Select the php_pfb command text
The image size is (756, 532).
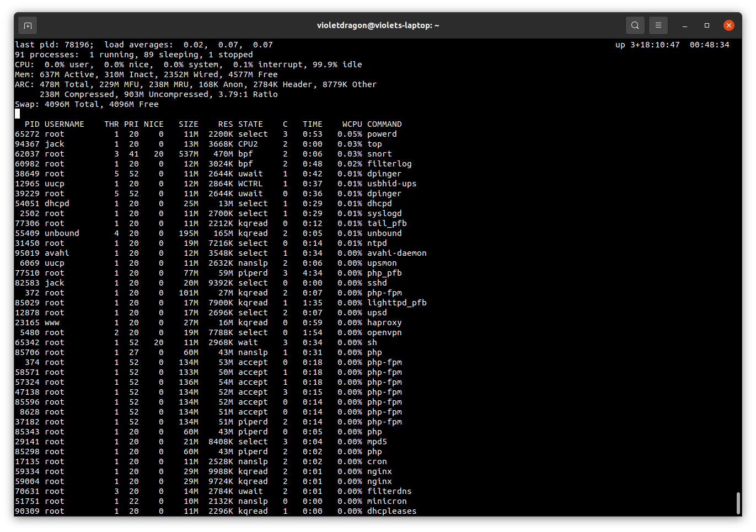pyautogui.click(x=385, y=273)
